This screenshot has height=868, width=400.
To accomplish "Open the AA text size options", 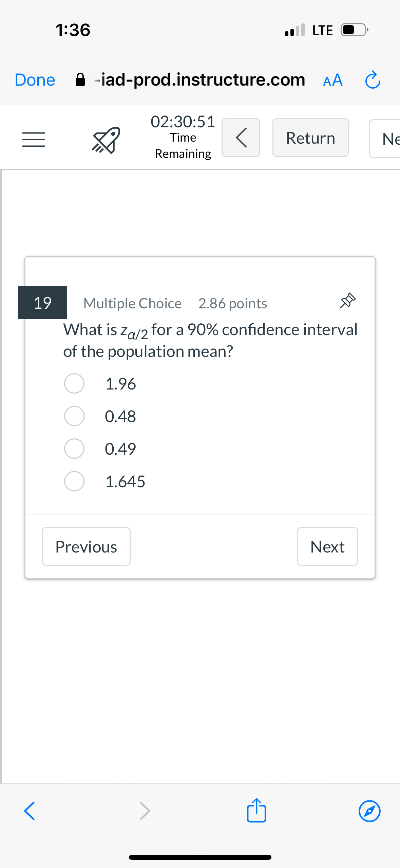I will [332, 80].
